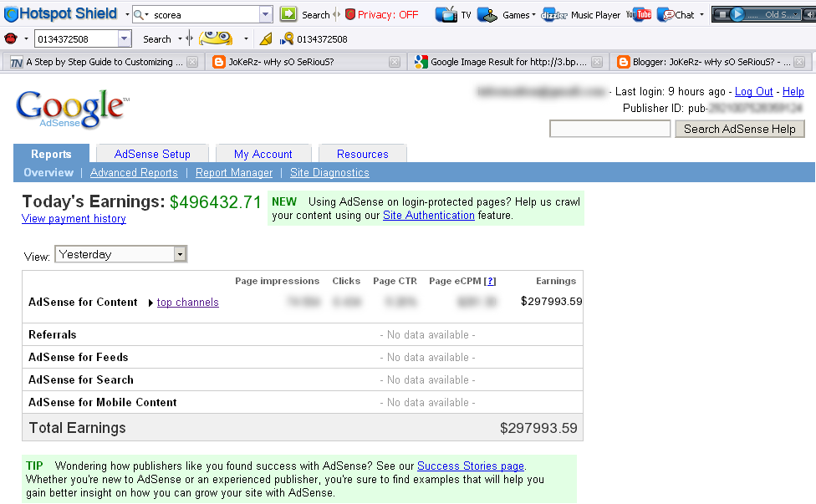Screen dimensions: 816x504
Task: Click the Google AdSense logo
Action: coord(72,109)
